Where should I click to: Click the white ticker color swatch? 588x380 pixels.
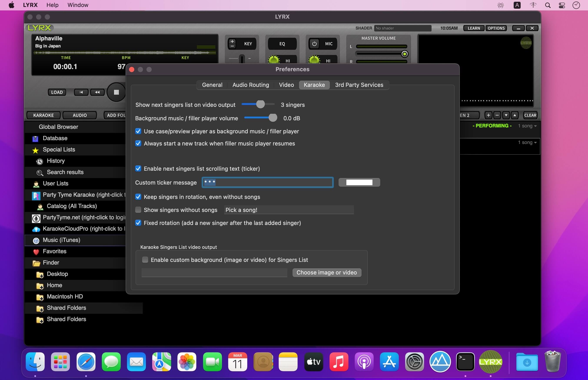[x=359, y=183]
